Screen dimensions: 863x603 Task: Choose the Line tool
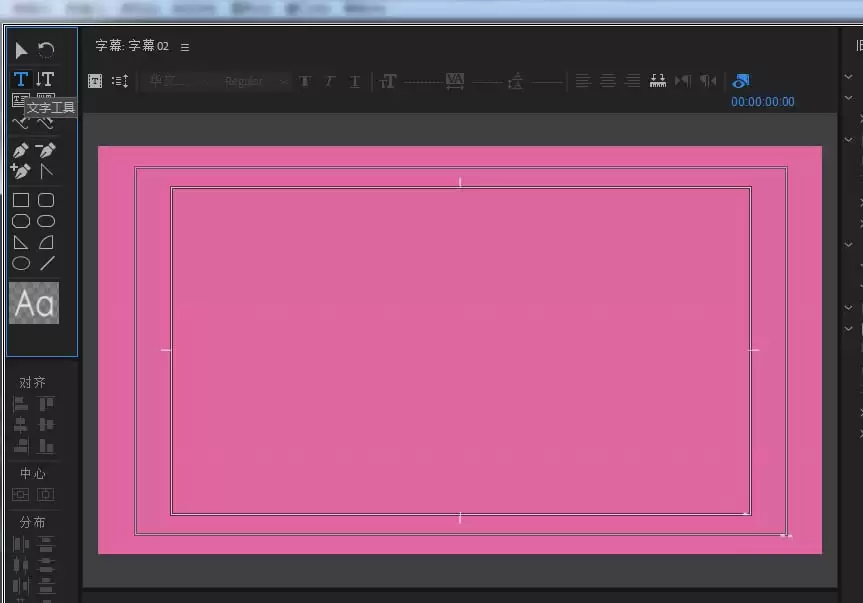click(46, 264)
